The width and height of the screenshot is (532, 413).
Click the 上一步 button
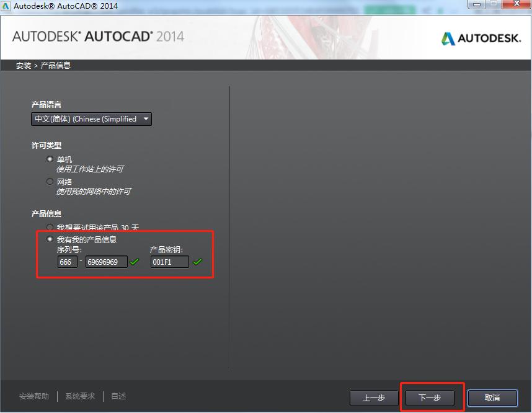coord(374,398)
